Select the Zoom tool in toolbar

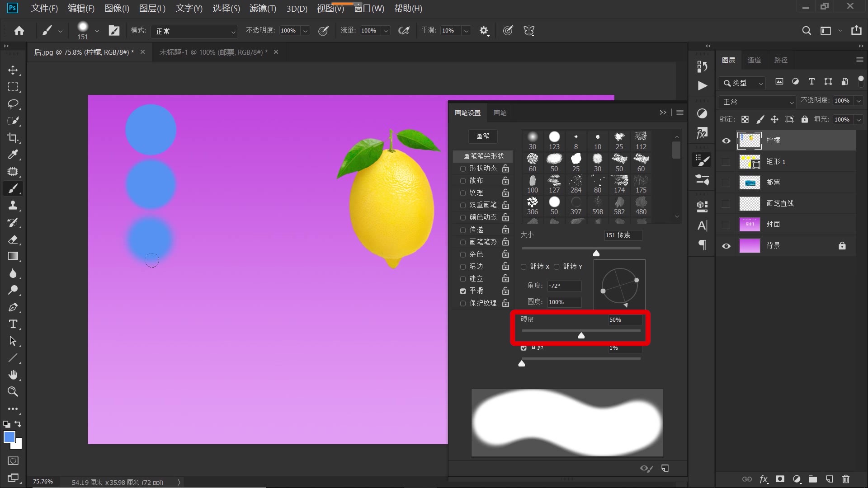coord(13,392)
